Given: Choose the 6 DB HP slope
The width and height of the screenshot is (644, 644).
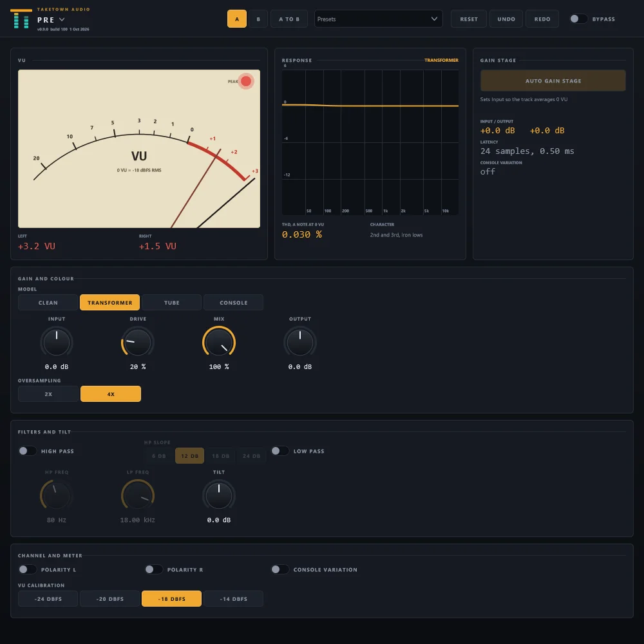Looking at the screenshot, I should click(159, 456).
